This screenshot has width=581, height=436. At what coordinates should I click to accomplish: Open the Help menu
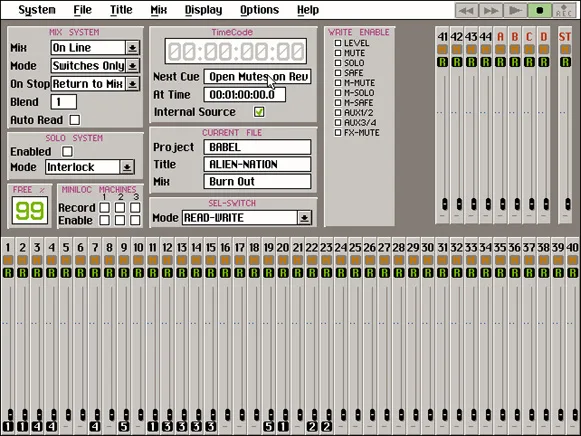pyautogui.click(x=308, y=10)
